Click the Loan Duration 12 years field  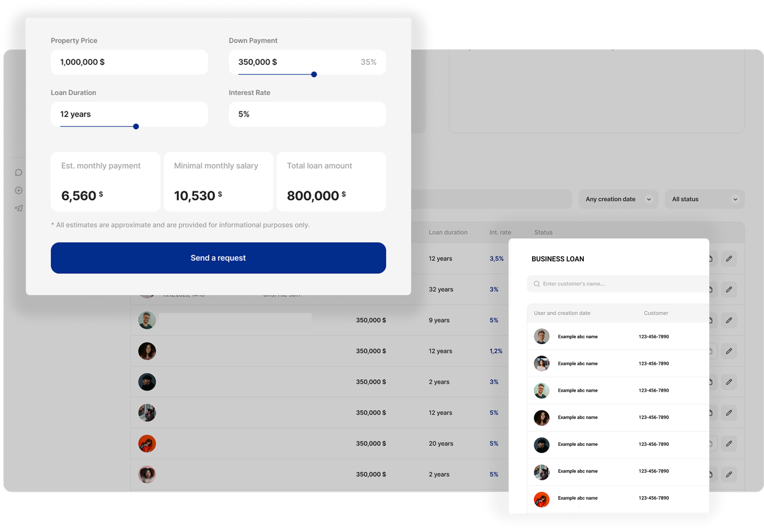tap(130, 114)
